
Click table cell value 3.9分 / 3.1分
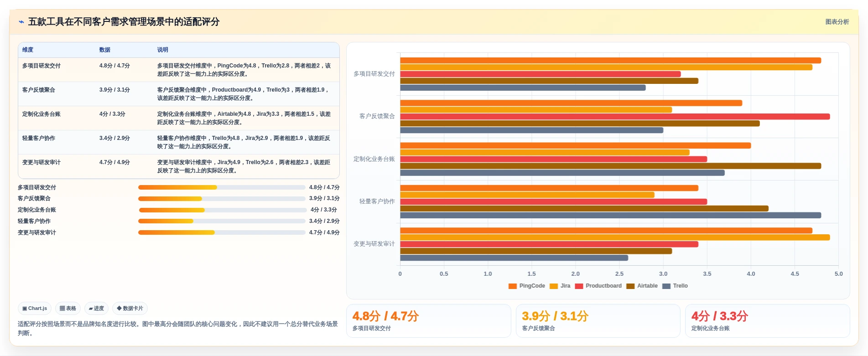[114, 90]
